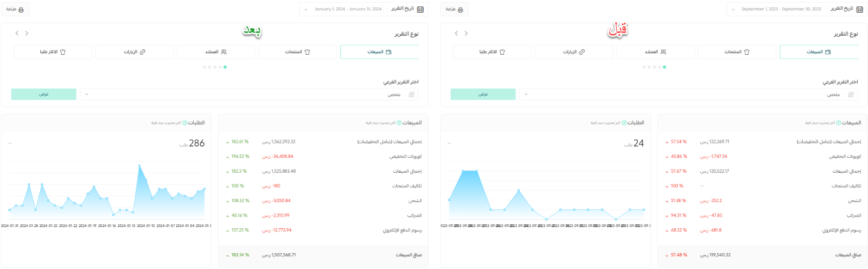Click the total sales value 1,562,292.32

(279, 142)
